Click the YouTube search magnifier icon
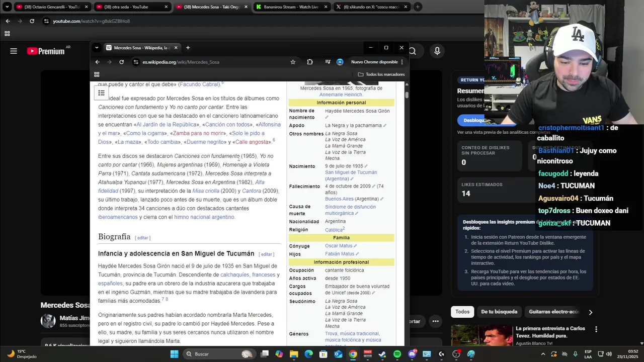The image size is (644, 362). tap(413, 51)
